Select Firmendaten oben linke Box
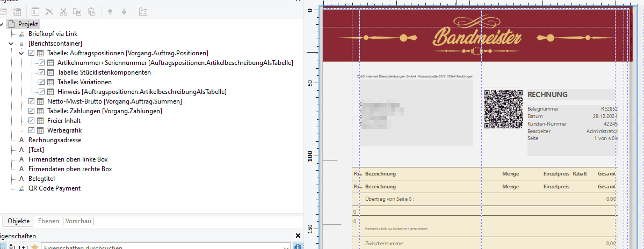The width and height of the screenshot is (644, 249). [x=68, y=159]
